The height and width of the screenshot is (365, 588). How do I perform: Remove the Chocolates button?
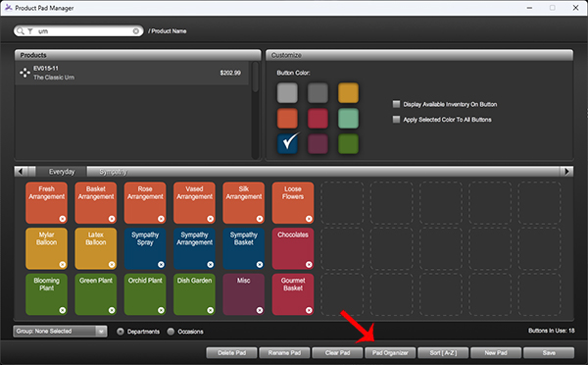click(x=309, y=264)
